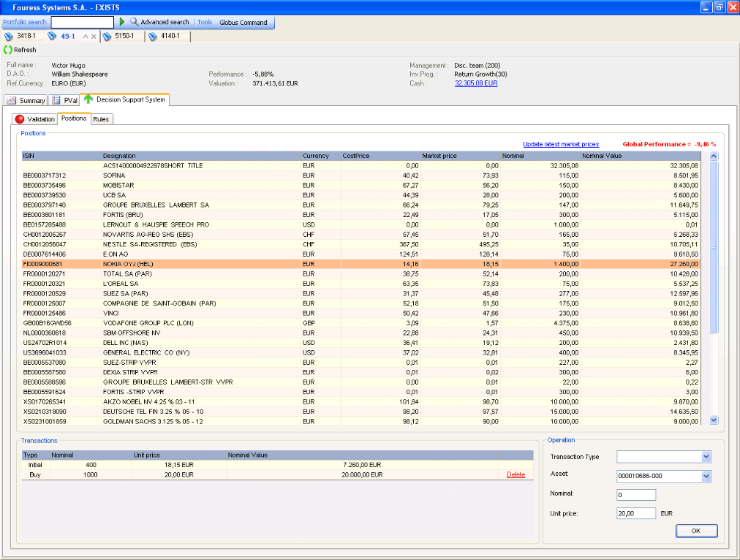The image size is (740, 560).
Task: Select the AKZO NOBEL NV 4.25 % row
Action: (x=361, y=402)
